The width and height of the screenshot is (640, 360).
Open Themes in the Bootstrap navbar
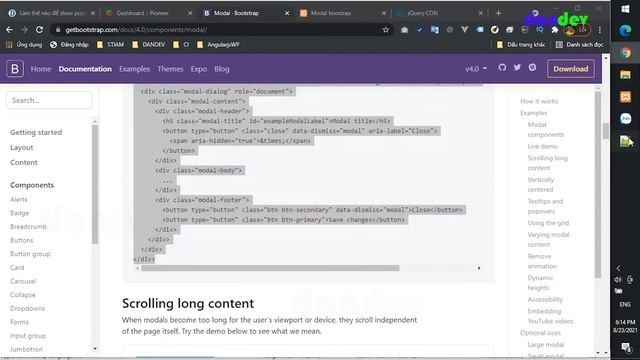(x=170, y=69)
